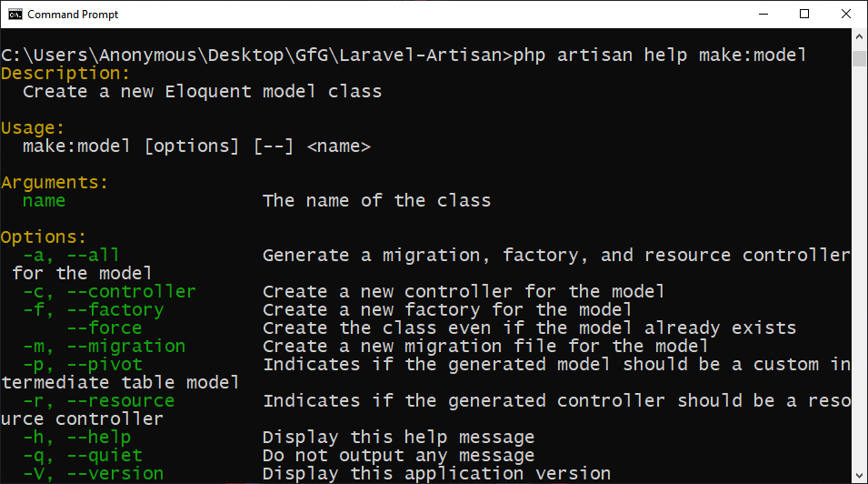The height and width of the screenshot is (484, 868).
Task: Click the scrollbar up arrow
Action: point(859,36)
